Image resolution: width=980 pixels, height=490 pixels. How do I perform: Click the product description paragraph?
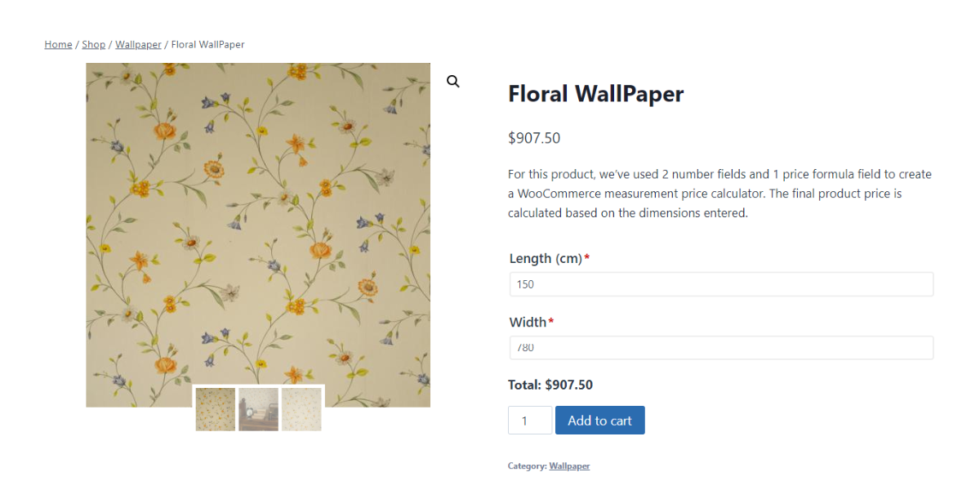tap(719, 194)
